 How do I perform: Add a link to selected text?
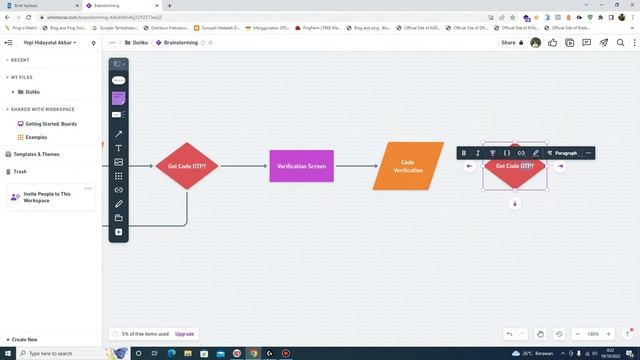coord(521,153)
